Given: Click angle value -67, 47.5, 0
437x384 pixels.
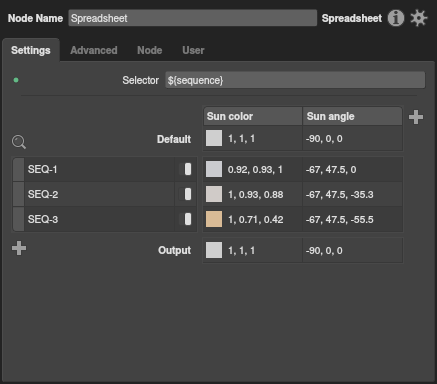Looking at the screenshot, I should [331, 170].
